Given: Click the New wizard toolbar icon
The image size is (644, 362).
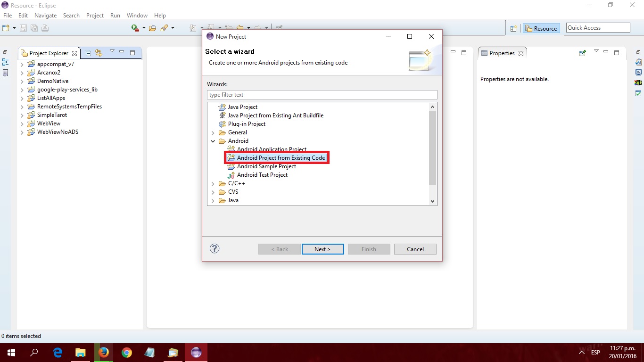Looking at the screenshot, I should click(6, 28).
